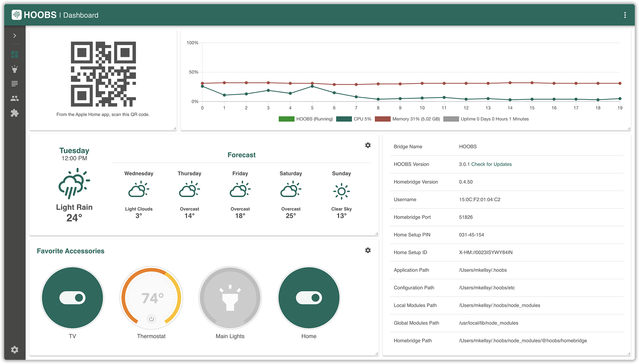Toggle the TV accessory switch
The width and height of the screenshot is (639, 364).
pos(72,298)
